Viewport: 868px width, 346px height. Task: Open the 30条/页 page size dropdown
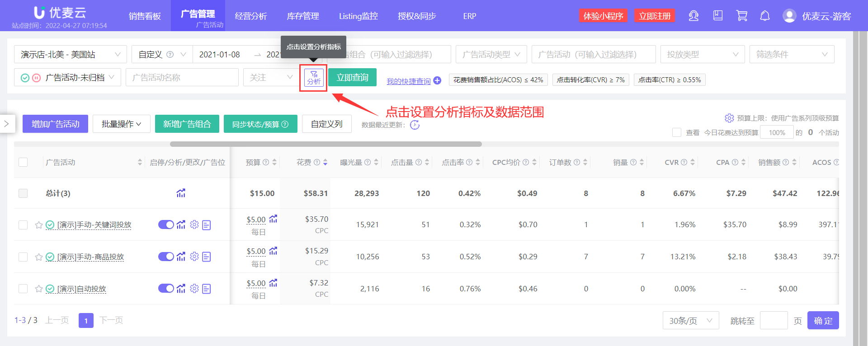pos(691,320)
